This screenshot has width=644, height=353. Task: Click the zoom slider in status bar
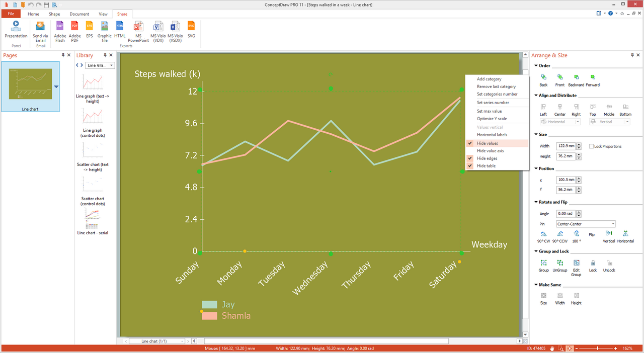[597, 348]
